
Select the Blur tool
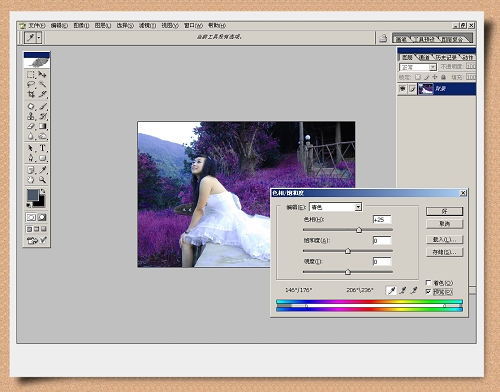point(31,136)
